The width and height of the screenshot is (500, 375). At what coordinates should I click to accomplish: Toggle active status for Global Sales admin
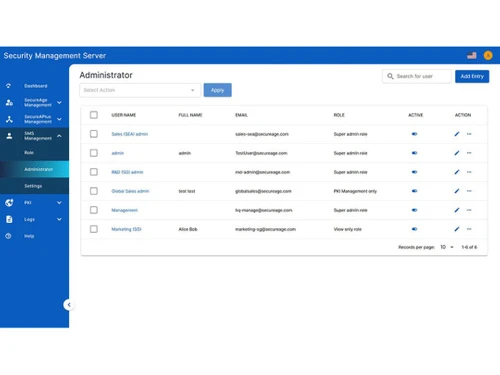point(414,191)
